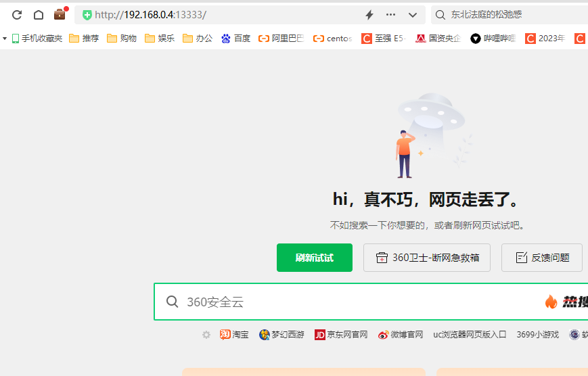Open the 梦幻西游 quick link
This screenshot has width=588, height=376.
tap(281, 334)
